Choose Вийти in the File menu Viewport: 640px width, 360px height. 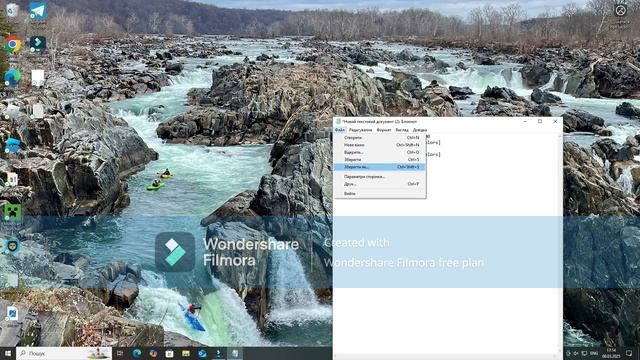380,193
